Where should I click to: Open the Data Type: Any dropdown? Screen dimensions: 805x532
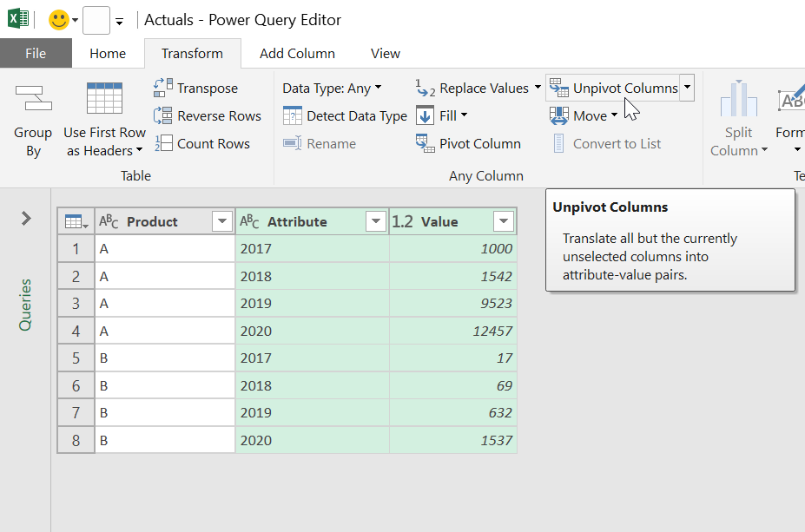pyautogui.click(x=332, y=88)
